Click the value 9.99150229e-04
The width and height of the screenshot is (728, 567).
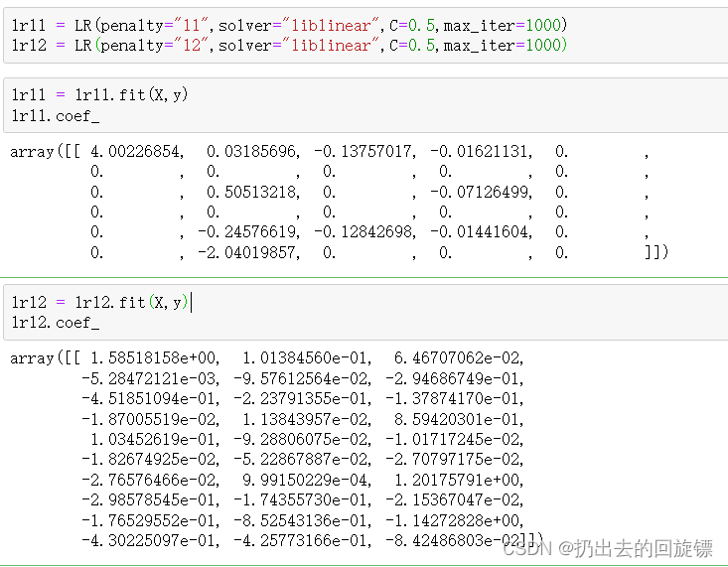tap(305, 480)
